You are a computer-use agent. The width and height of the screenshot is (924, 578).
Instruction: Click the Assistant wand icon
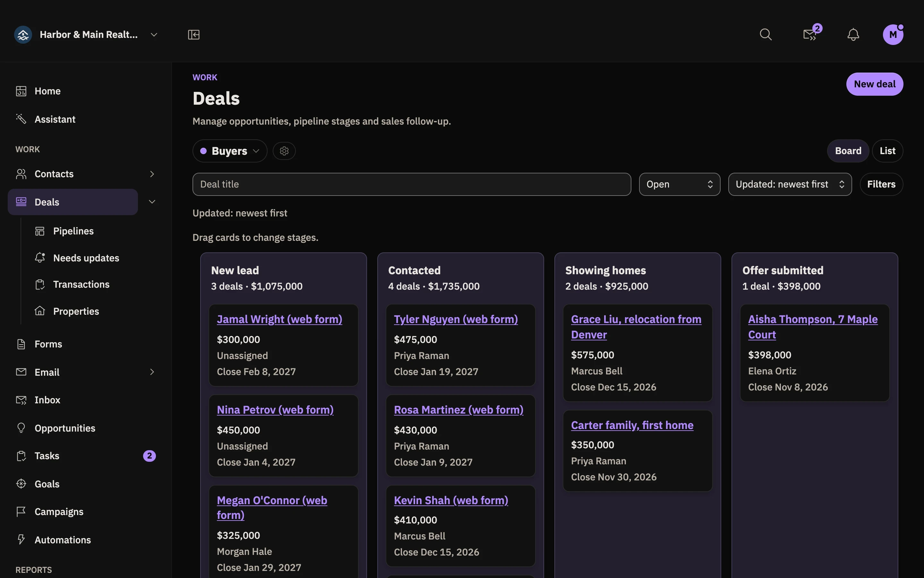(x=21, y=119)
